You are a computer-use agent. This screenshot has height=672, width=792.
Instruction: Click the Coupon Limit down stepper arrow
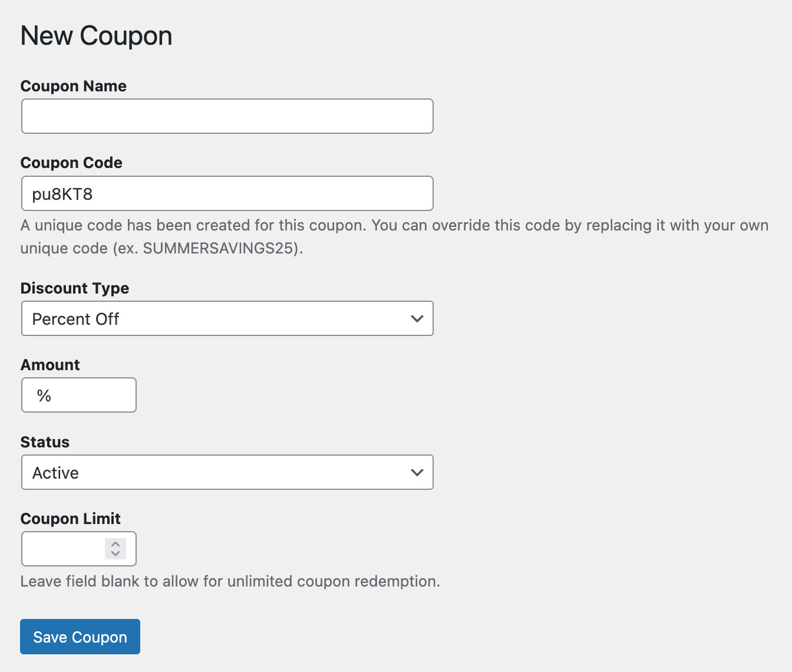pos(115,554)
